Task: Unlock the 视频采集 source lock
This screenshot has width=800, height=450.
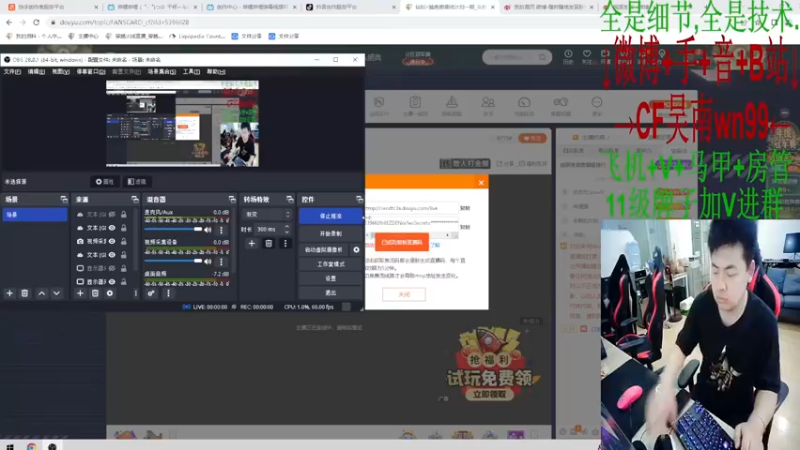Action: 123,241
